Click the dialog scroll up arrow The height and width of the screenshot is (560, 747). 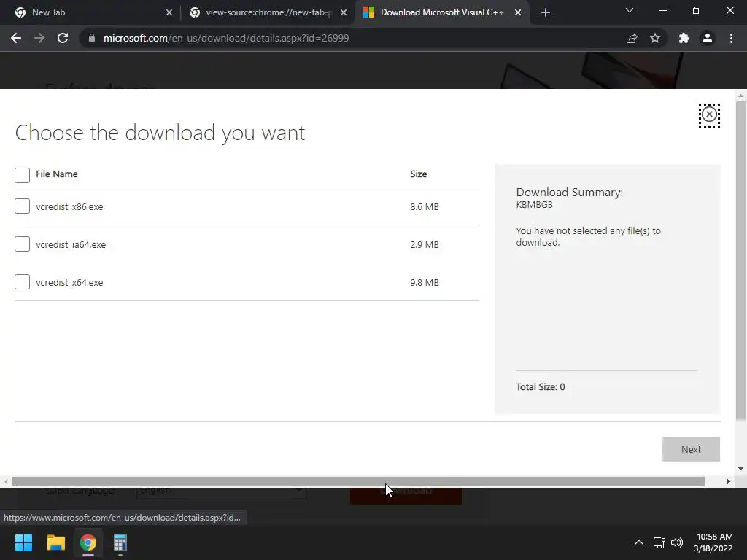(740, 96)
